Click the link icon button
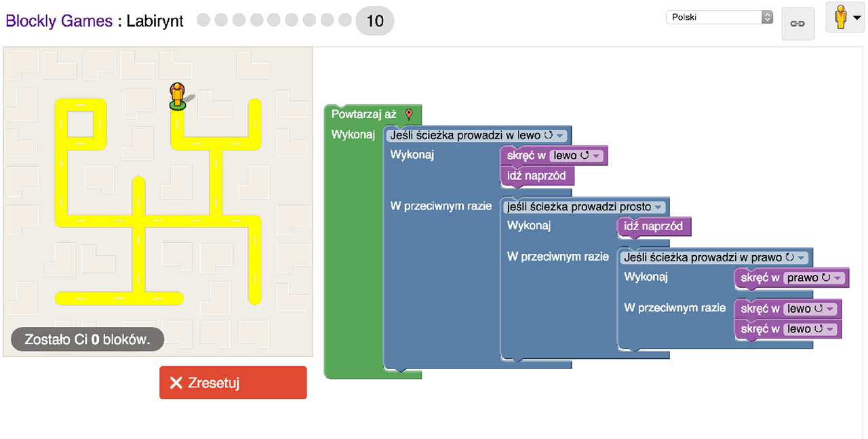 tap(797, 24)
